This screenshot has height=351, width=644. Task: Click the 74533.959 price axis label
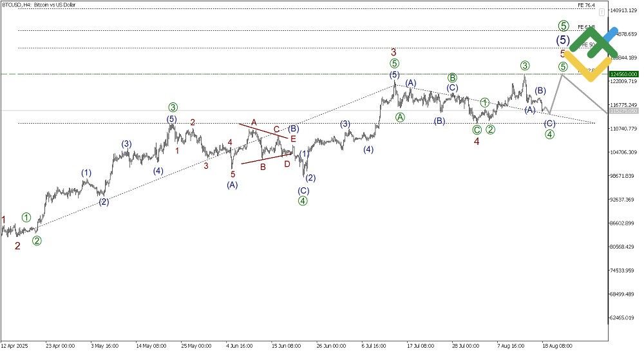[623, 270]
